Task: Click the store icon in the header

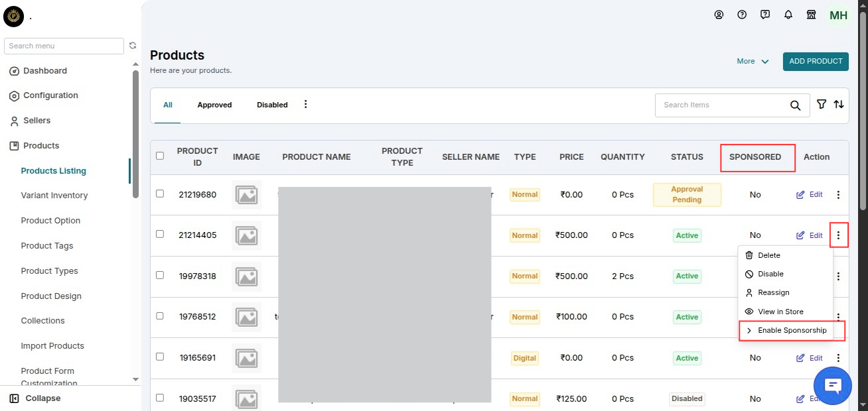Action: click(811, 15)
